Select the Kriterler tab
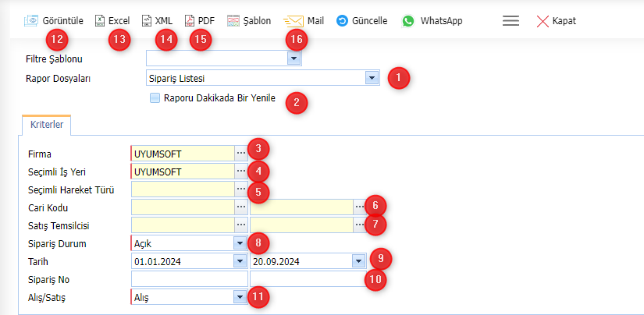Viewport: 644px width, 315px height. pos(47,125)
